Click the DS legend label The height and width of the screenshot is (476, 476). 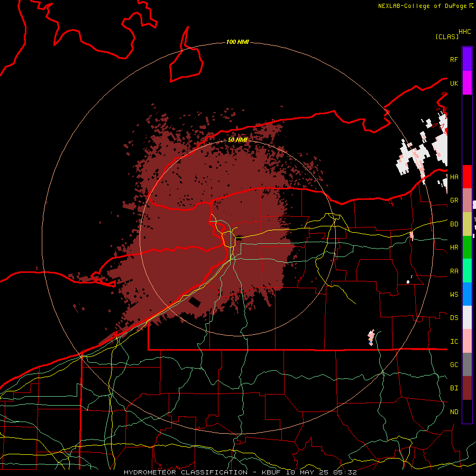[454, 318]
